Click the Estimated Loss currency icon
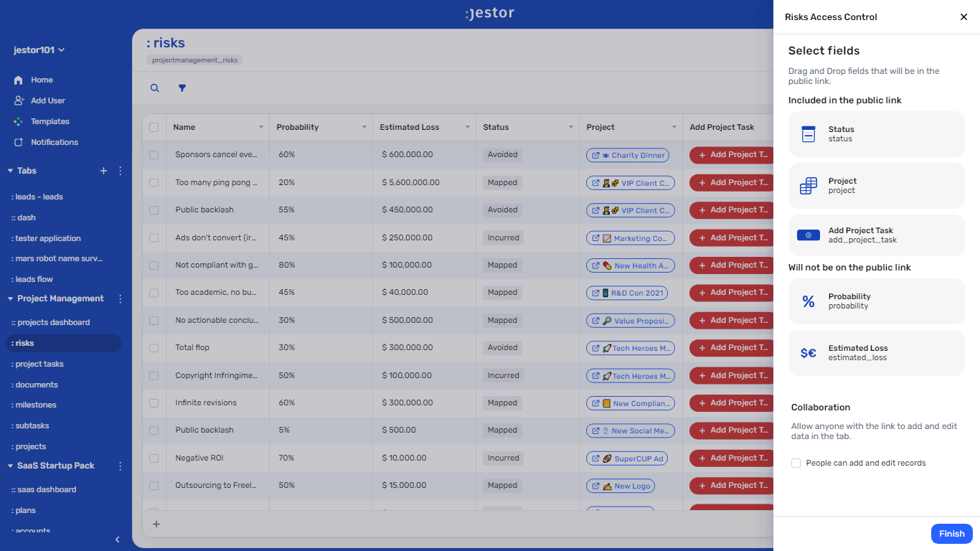The image size is (980, 551). (809, 353)
